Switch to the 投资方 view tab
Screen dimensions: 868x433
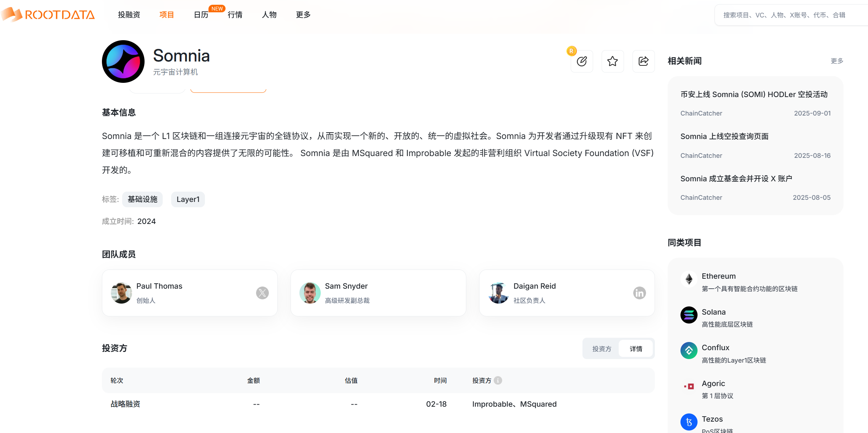(602, 349)
